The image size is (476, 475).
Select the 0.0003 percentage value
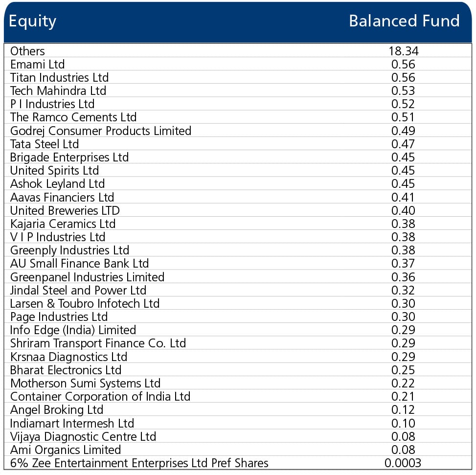[x=403, y=463]
